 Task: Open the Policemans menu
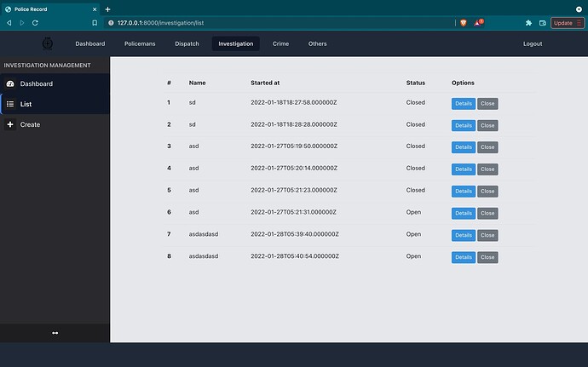(x=140, y=43)
